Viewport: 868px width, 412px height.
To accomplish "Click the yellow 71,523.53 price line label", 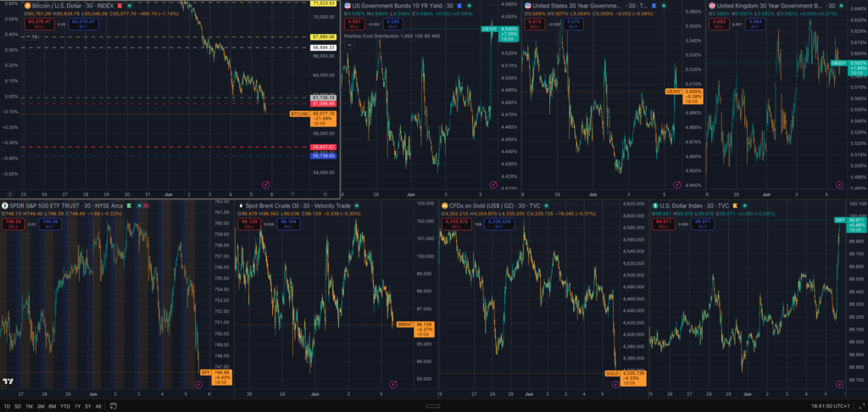I will pyautogui.click(x=325, y=3).
